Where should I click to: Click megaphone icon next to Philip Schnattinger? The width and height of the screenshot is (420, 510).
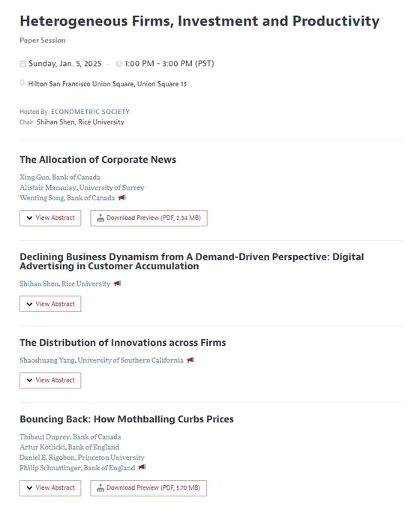pyautogui.click(x=142, y=467)
